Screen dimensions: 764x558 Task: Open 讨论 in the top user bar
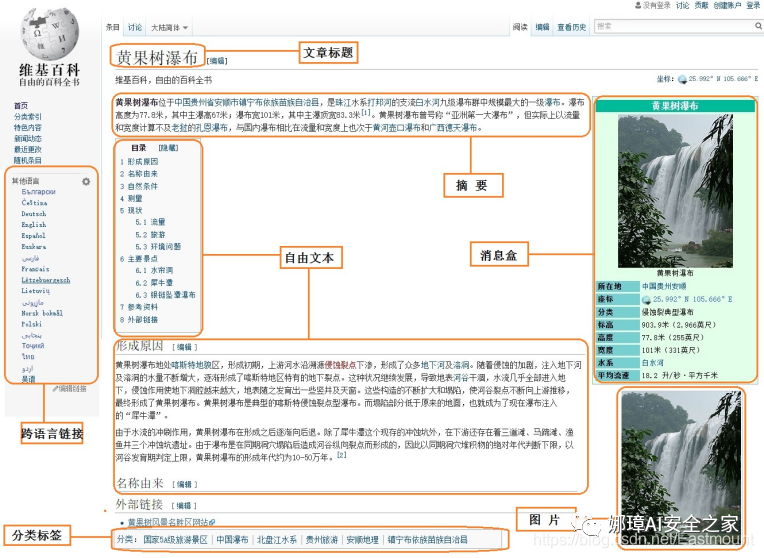coord(682,5)
